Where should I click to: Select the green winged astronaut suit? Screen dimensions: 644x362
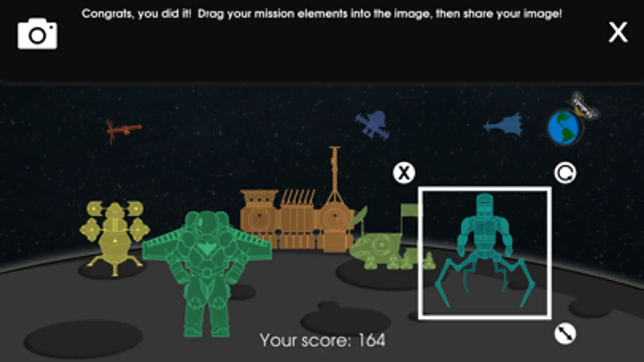tap(207, 274)
